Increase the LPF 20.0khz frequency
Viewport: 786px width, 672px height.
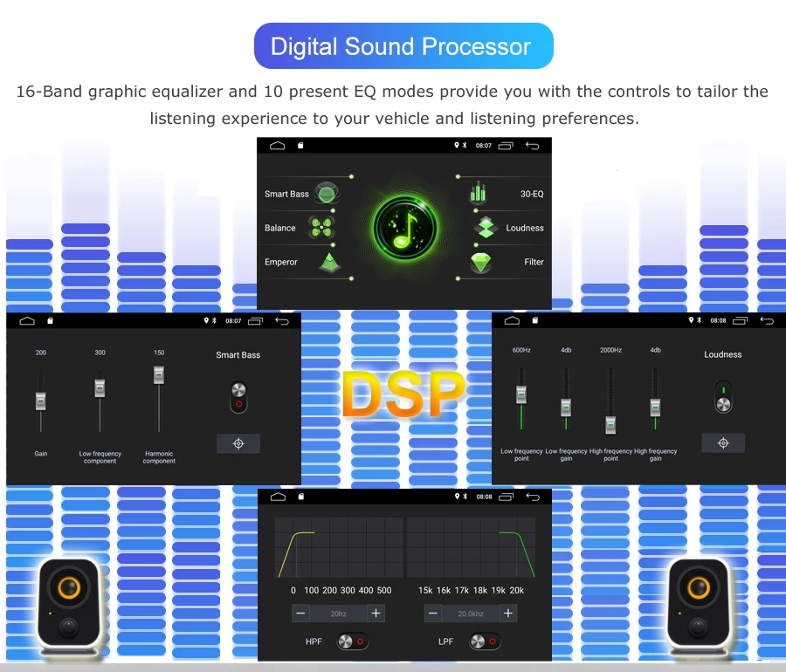(x=508, y=614)
